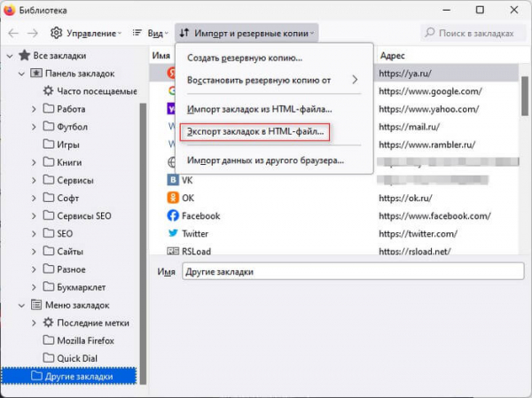Screen dimensions: 532x398
Task: Select the Twitter bookmark icon
Action: tap(173, 233)
